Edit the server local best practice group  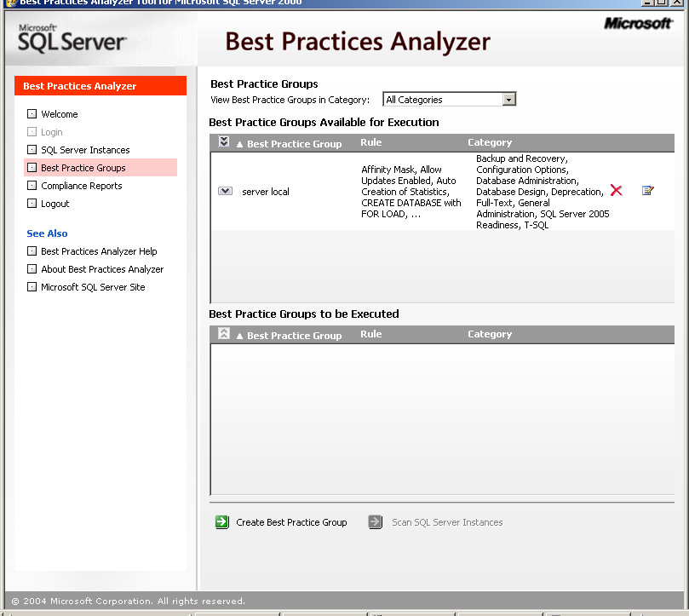pyautogui.click(x=648, y=190)
